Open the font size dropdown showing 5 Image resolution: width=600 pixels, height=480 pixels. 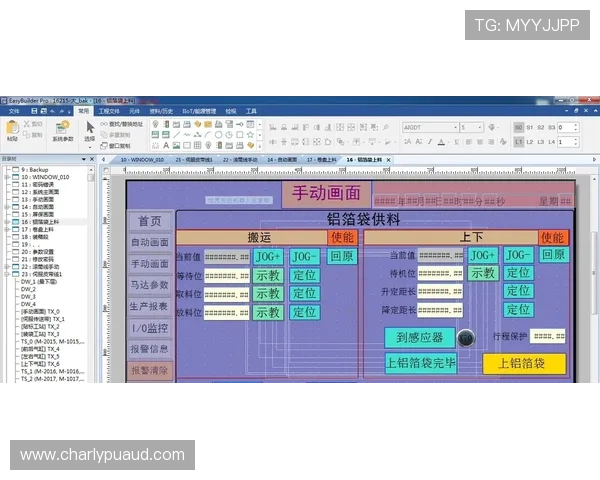(480, 127)
